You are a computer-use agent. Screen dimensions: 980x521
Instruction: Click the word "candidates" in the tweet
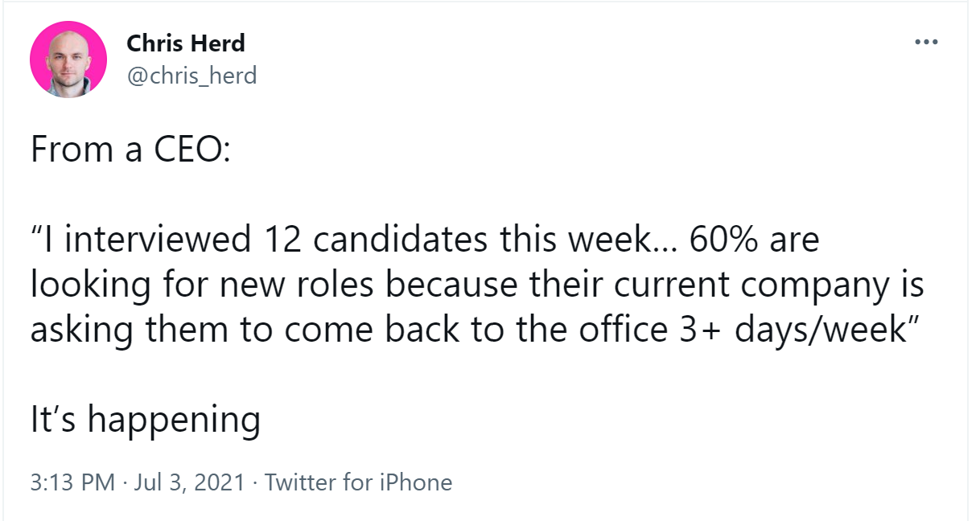coord(389,240)
